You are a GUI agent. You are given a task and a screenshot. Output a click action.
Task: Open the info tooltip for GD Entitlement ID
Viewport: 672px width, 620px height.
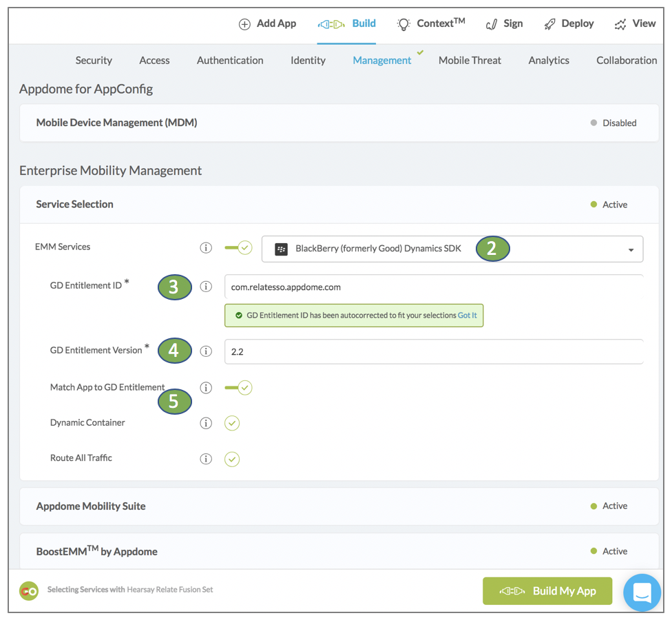[206, 287]
